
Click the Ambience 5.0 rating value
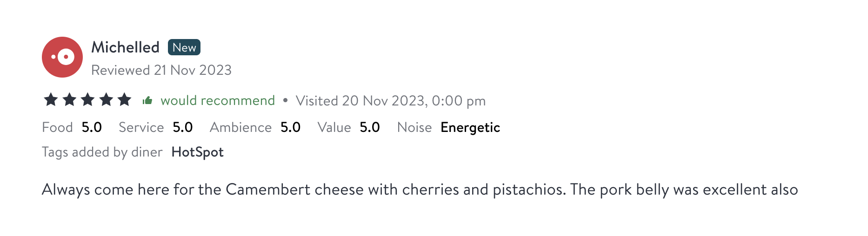[290, 127]
